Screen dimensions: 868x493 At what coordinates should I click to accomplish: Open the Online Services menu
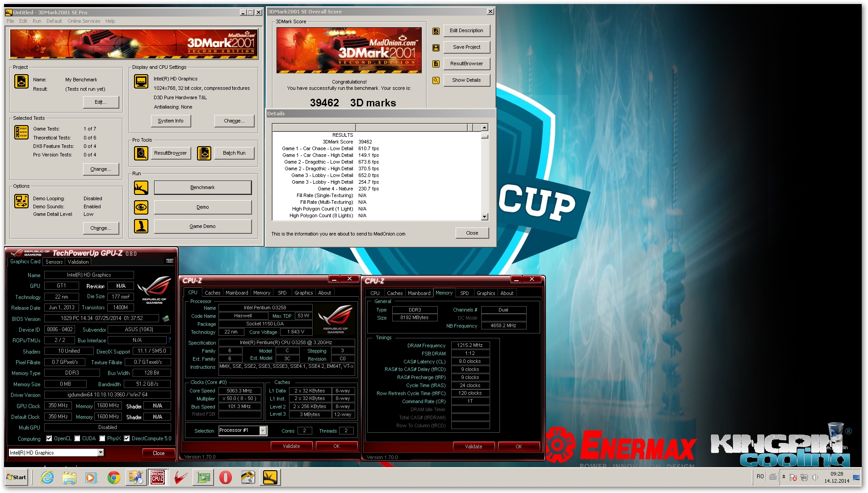pyautogui.click(x=84, y=21)
